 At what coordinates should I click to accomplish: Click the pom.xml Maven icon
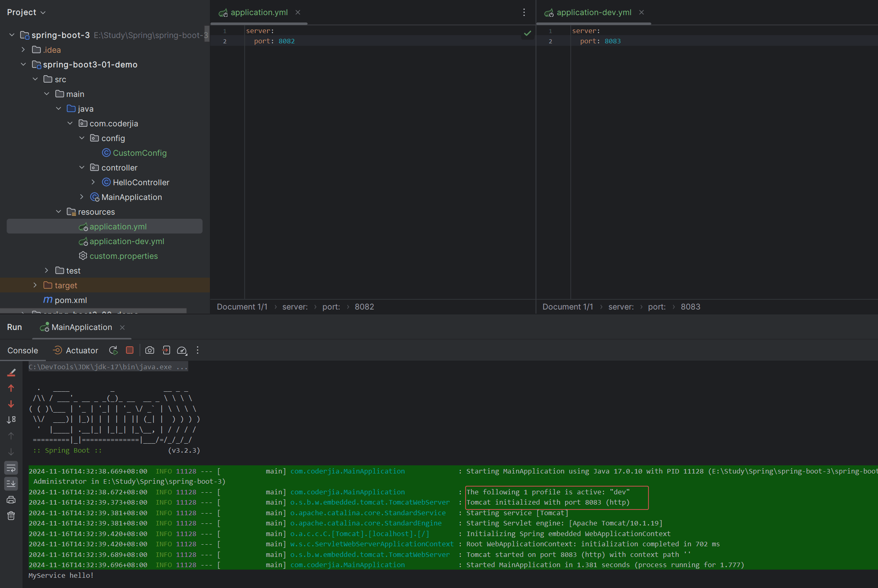[x=47, y=300]
